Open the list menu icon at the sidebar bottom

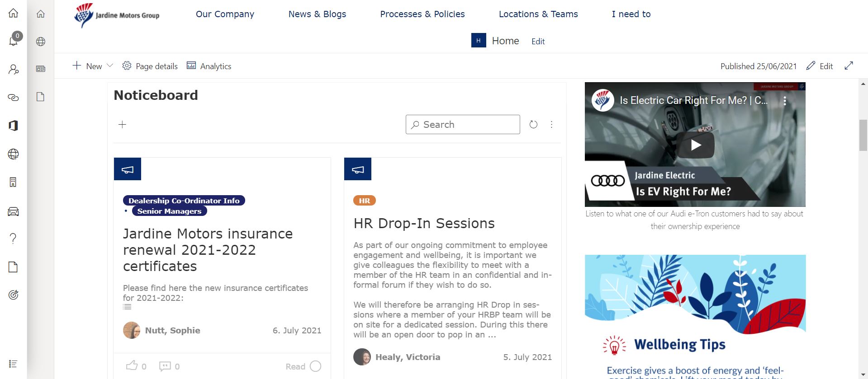click(13, 364)
